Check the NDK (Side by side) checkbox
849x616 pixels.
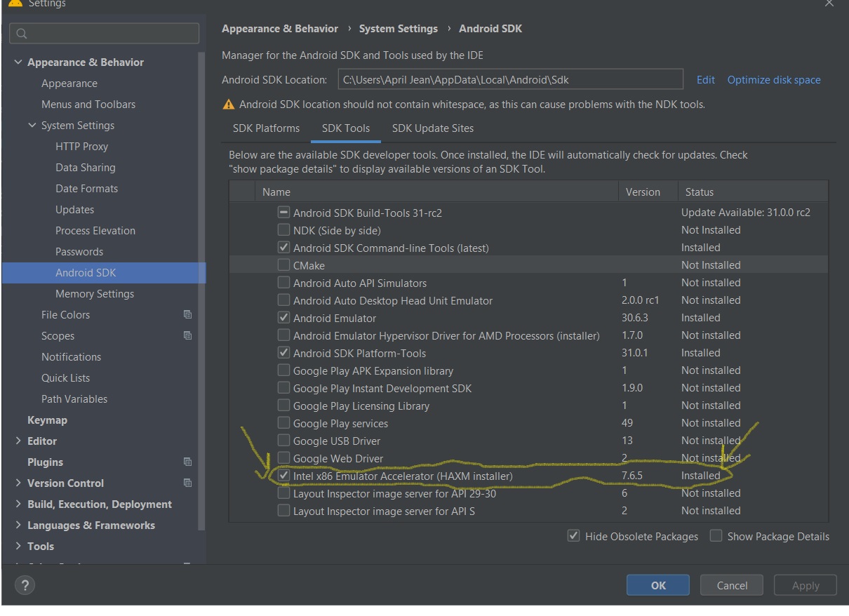pos(283,230)
